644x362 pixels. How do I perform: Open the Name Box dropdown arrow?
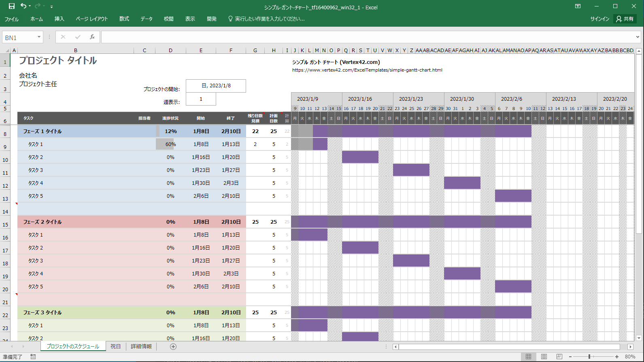point(39,37)
